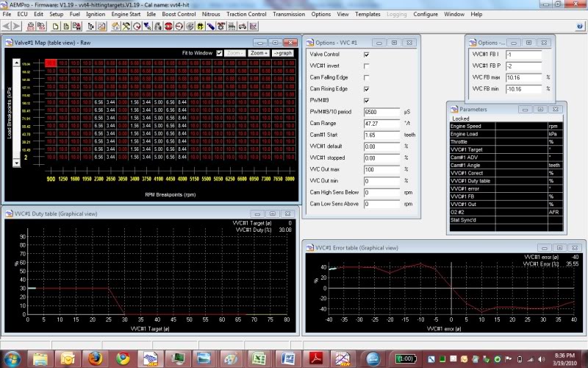Viewport: 588px width, 368px height.
Task: Click the back arrow toolbar icon
Action: (7, 26)
